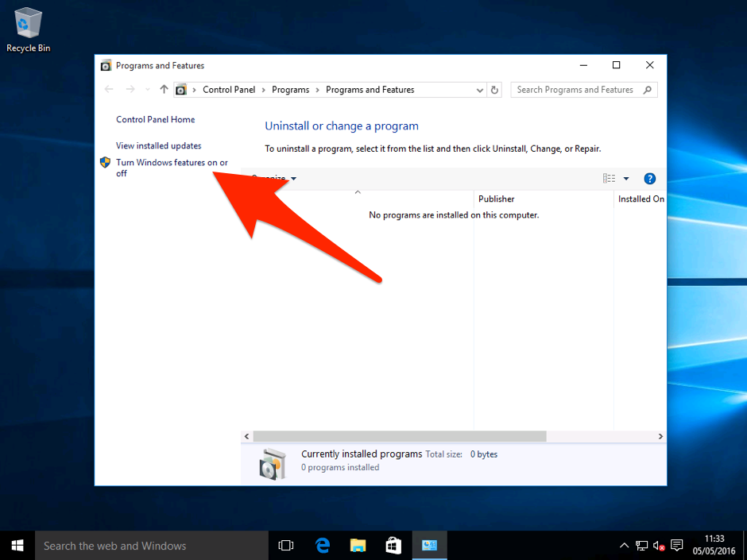Open View installed updates link
The height and width of the screenshot is (560, 747).
click(159, 145)
